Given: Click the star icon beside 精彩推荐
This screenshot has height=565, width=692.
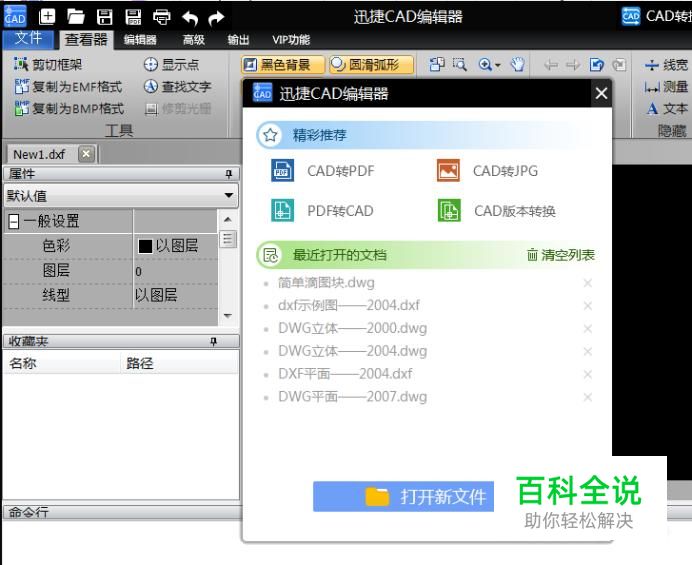Looking at the screenshot, I should (x=270, y=135).
